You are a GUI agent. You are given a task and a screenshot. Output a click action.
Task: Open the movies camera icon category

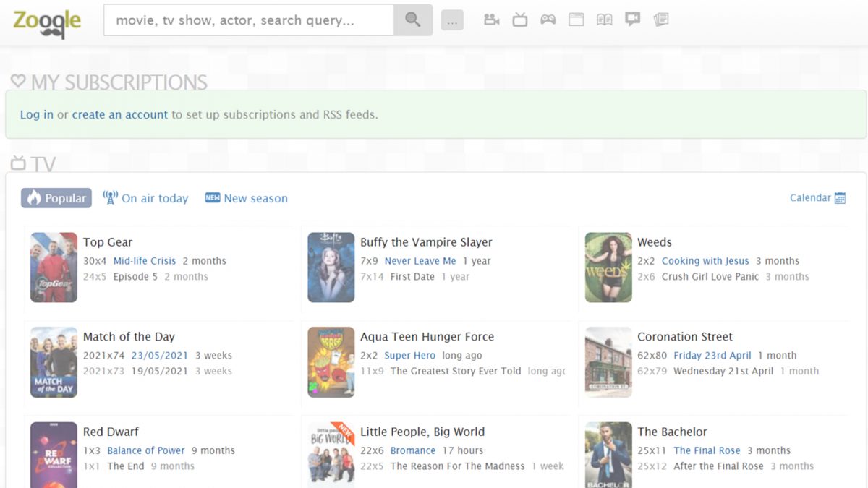pos(492,20)
